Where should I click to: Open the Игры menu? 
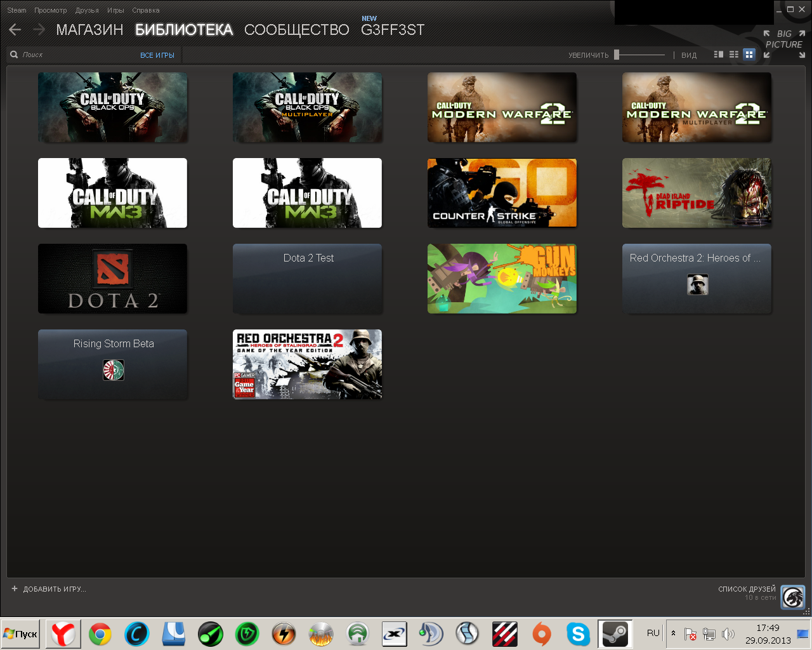[115, 10]
